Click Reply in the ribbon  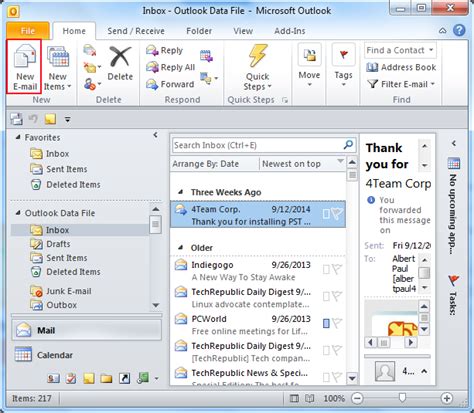point(165,50)
